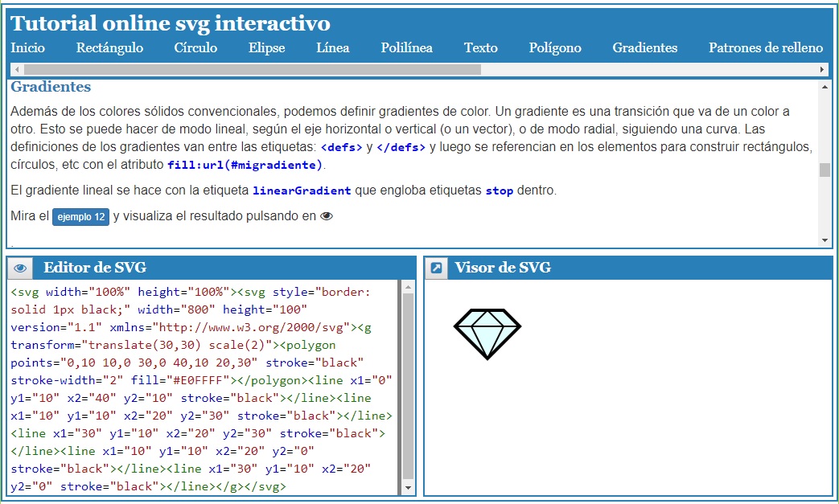Click the tutorial text vertical scrollbar thumb
This screenshot has height=504, width=839.
click(x=825, y=170)
